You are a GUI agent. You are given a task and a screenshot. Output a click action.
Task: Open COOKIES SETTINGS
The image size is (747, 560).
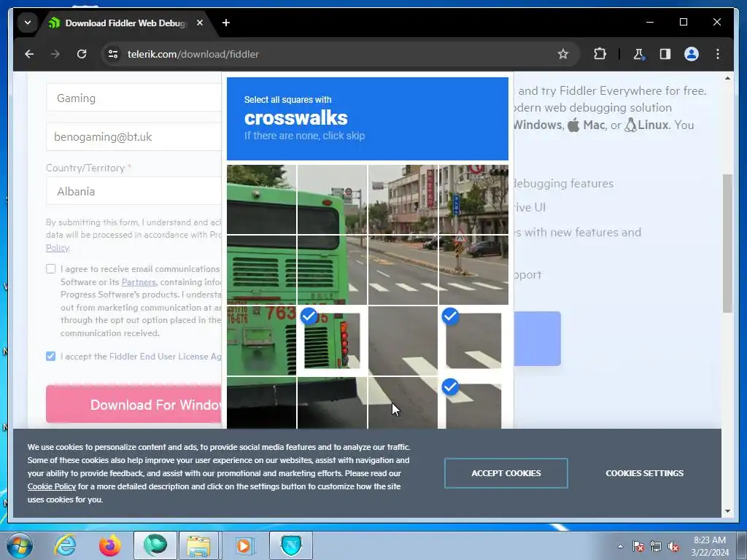tap(645, 473)
